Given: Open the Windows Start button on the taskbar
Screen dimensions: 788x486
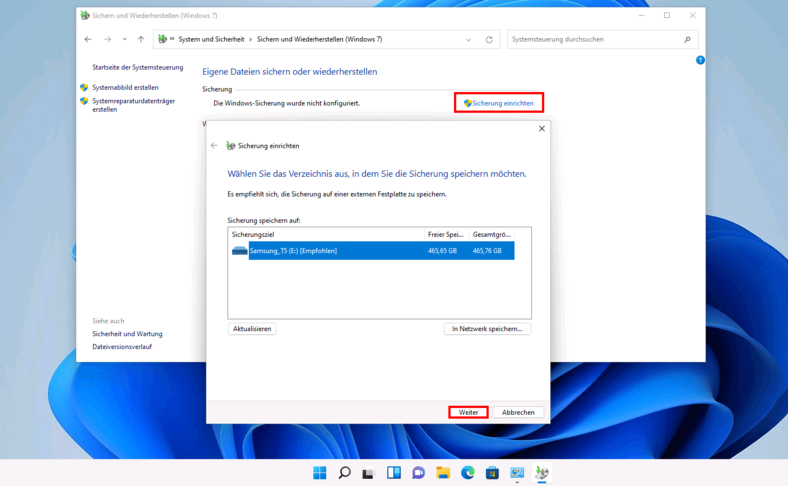Looking at the screenshot, I should (320, 473).
